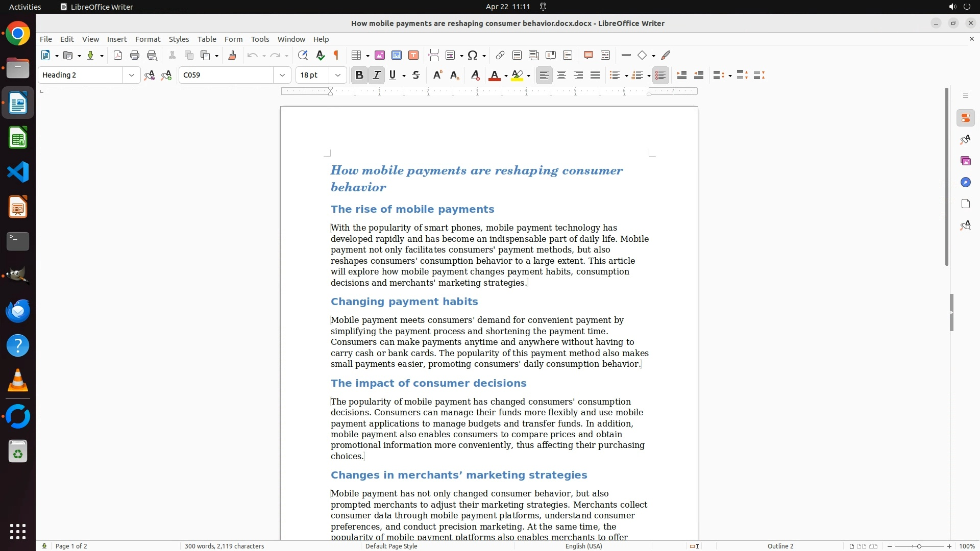Open the sidebar Gallery panel
980x551 pixels.
click(x=965, y=161)
